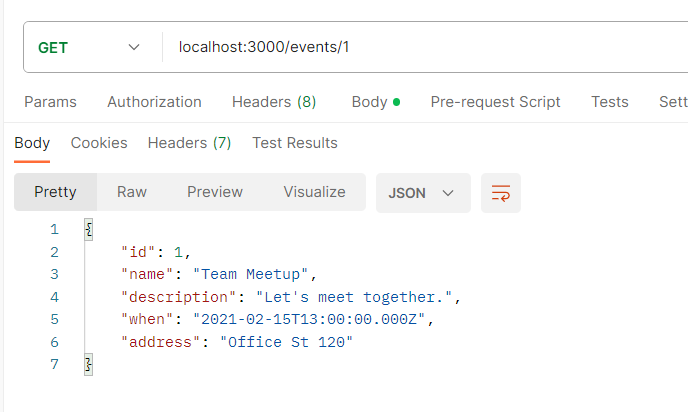Select the request Headers (8) tab
Image resolution: width=688 pixels, height=412 pixels.
(x=274, y=102)
